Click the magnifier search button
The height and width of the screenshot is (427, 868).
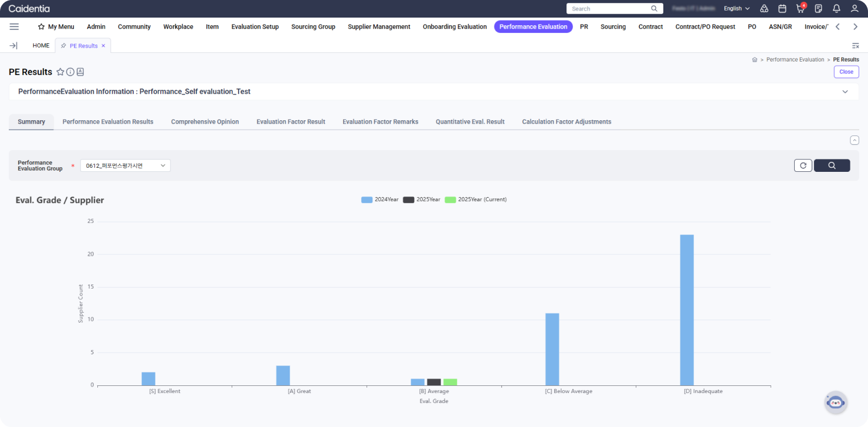[832, 165]
